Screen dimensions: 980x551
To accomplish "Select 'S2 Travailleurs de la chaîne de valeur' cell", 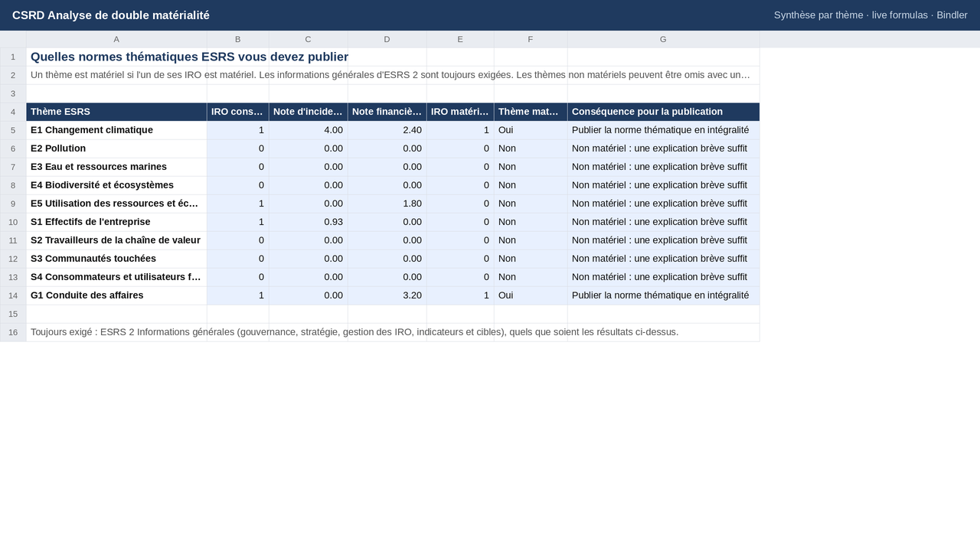I will click(116, 240).
